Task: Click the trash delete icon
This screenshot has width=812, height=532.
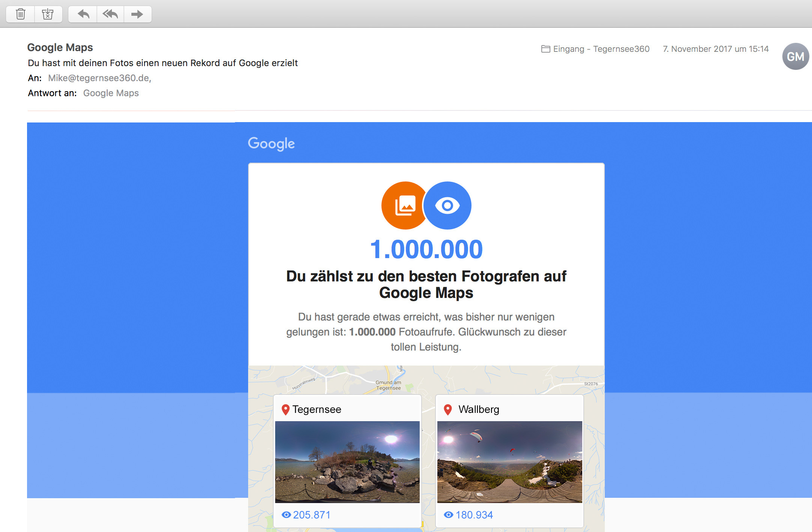Action: click(x=21, y=14)
